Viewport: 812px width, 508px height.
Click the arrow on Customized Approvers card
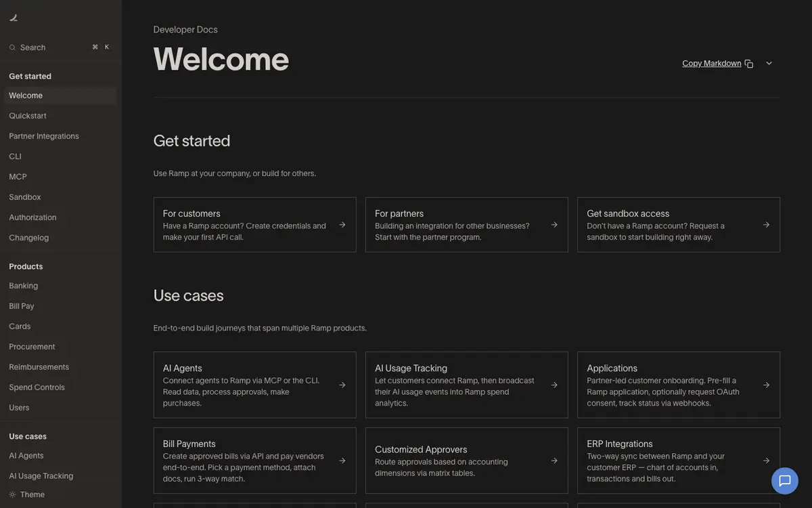(554, 461)
